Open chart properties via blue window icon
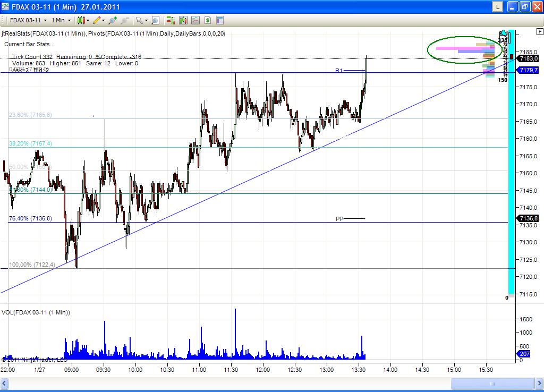The height and width of the screenshot is (392, 544). point(219,20)
